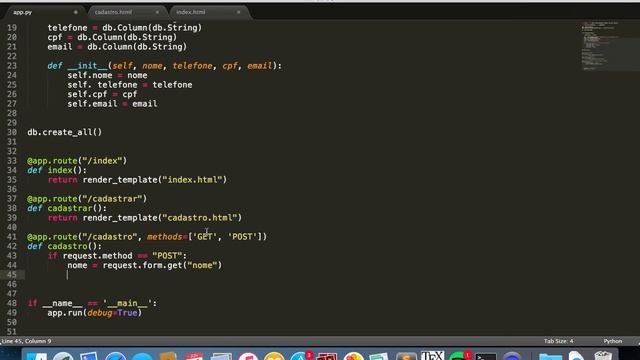Open the TeX app in the Dock
The height and width of the screenshot is (360, 640).
(432, 356)
